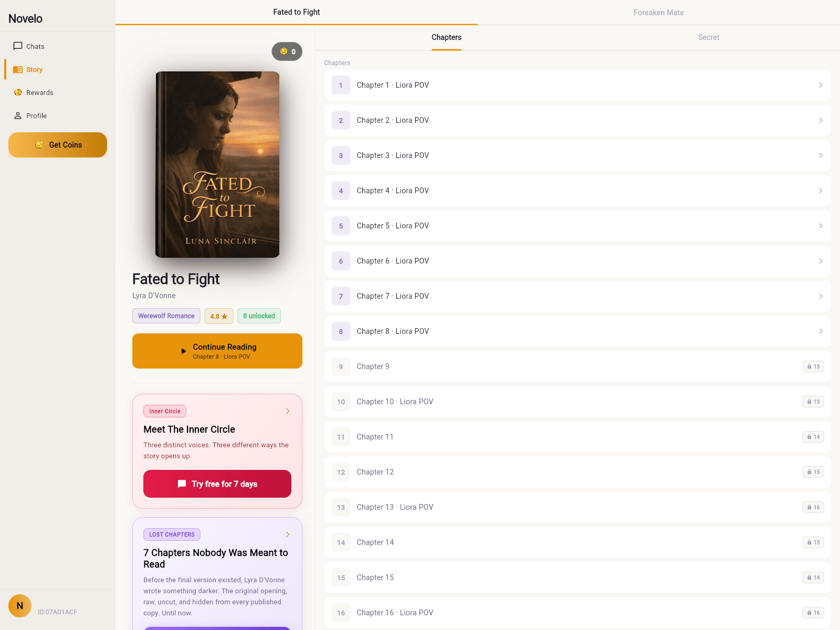
Task: Click the 8 unlocked badge
Action: pyautogui.click(x=259, y=316)
